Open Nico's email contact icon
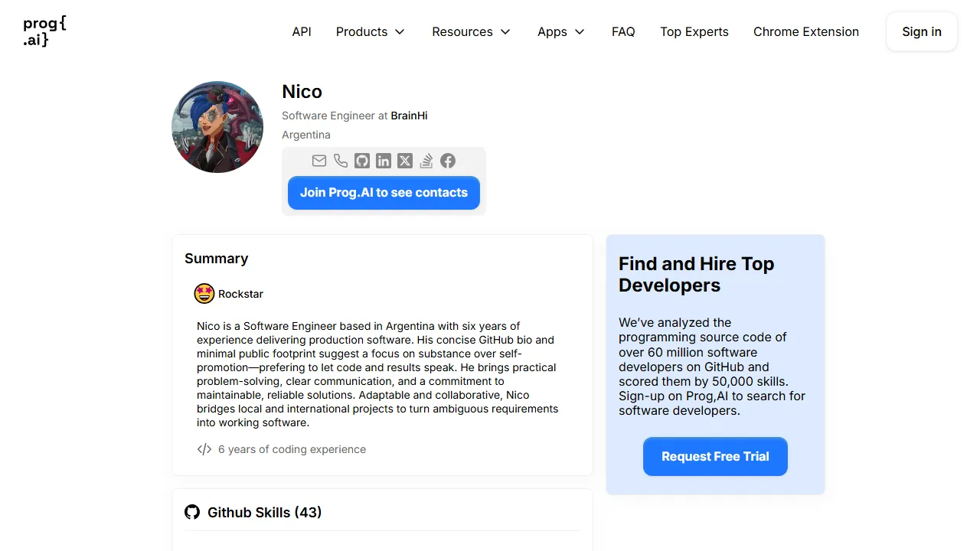The height and width of the screenshot is (551, 980). click(x=319, y=161)
